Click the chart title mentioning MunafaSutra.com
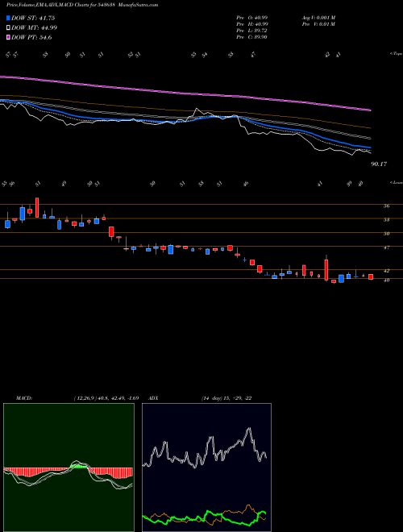The height and width of the screenshot is (532, 403). (x=82, y=6)
